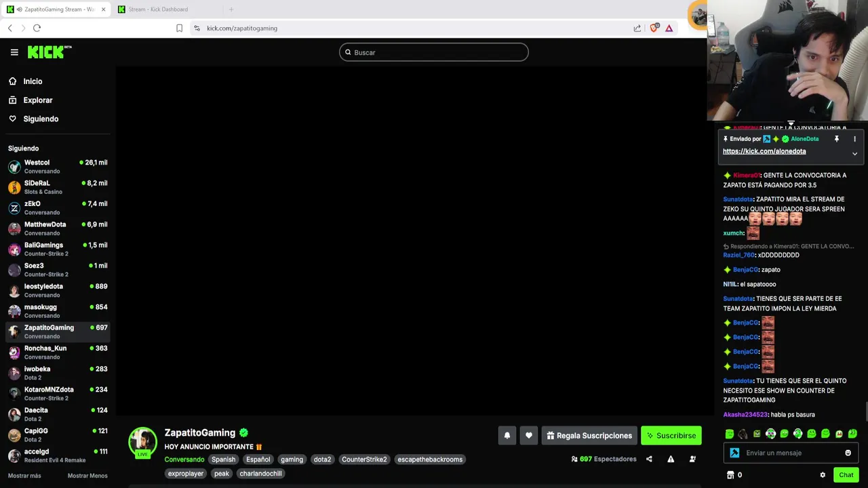868x488 pixels.
Task: Open iwobeka channel in sidebar
Action: (x=58, y=373)
